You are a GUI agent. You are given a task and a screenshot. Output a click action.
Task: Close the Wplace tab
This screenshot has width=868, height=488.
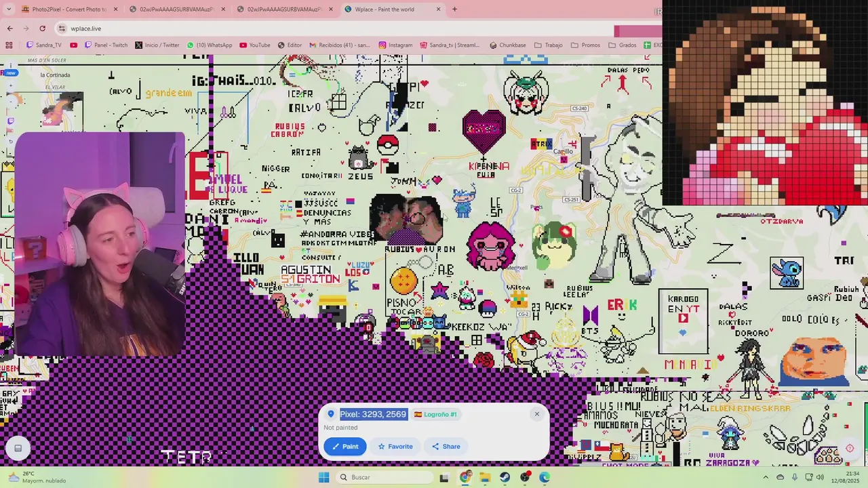(438, 9)
